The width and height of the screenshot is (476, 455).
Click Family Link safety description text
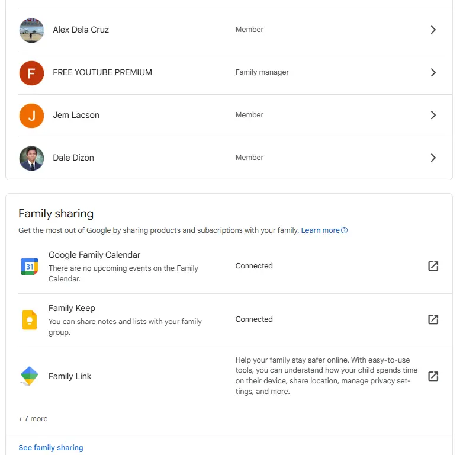click(x=326, y=376)
